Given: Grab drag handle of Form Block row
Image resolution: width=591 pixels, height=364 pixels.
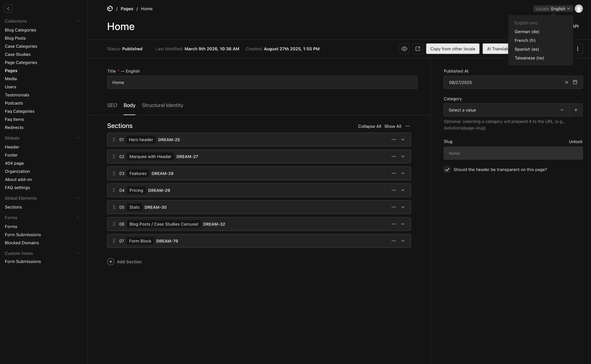Looking at the screenshot, I should point(114,241).
